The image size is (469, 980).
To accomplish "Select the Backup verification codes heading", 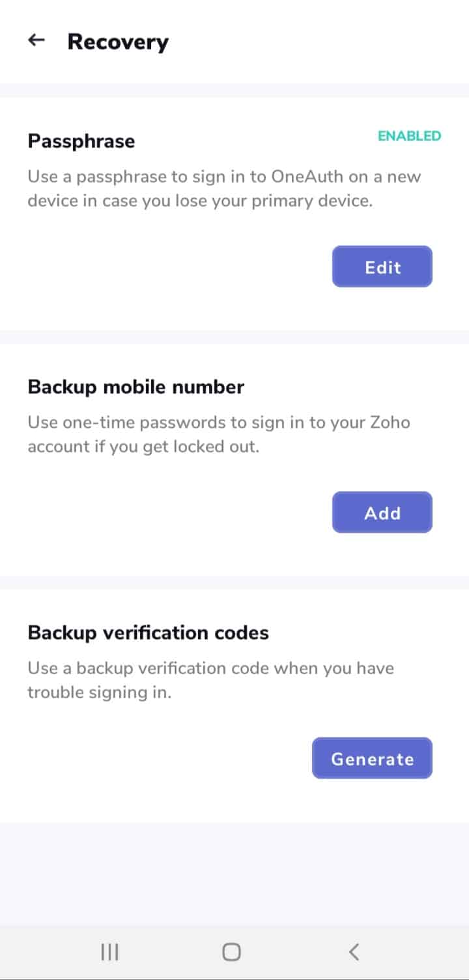I will tap(148, 632).
